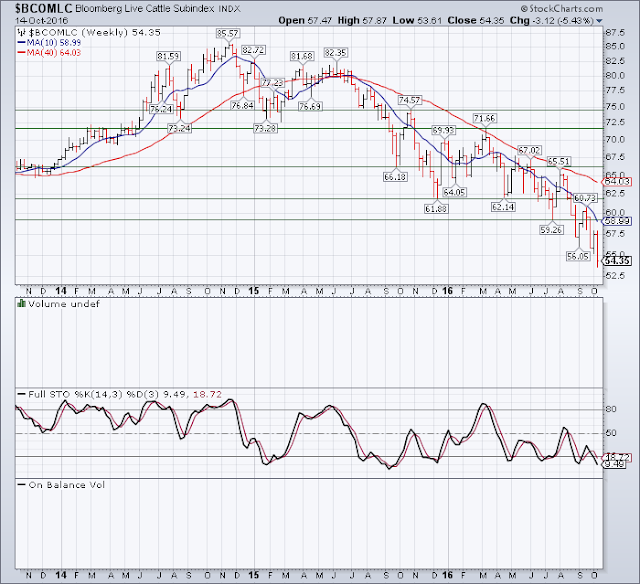The width and height of the screenshot is (640, 584).
Task: Click the MA(40) 64.03 legend entry
Action: [x=49, y=52]
